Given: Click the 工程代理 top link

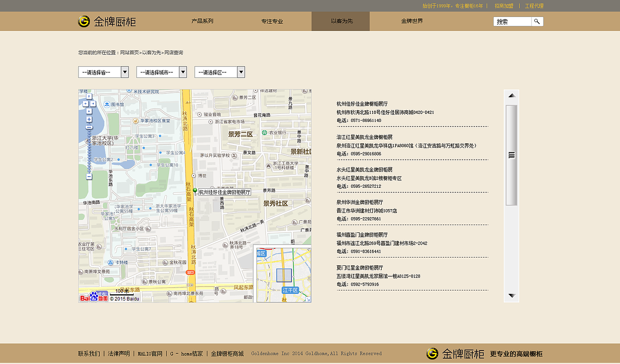Looking at the screenshot, I should point(534,6).
